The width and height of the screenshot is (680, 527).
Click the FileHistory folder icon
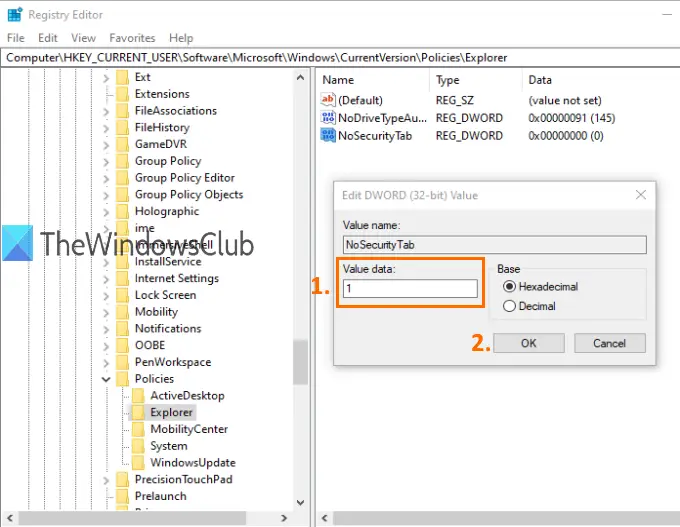(x=123, y=128)
